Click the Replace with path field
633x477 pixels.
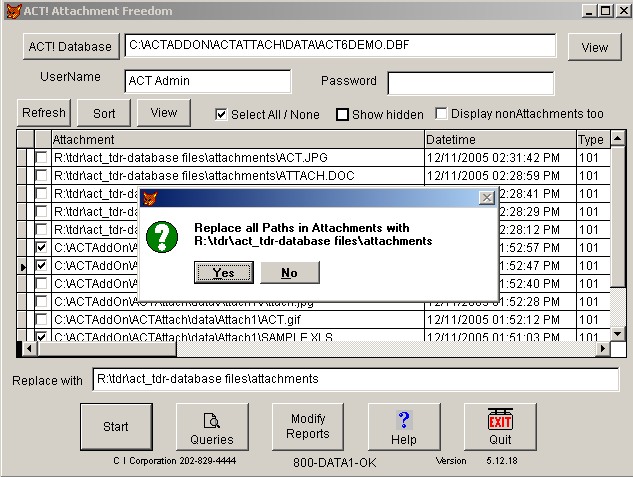356,379
